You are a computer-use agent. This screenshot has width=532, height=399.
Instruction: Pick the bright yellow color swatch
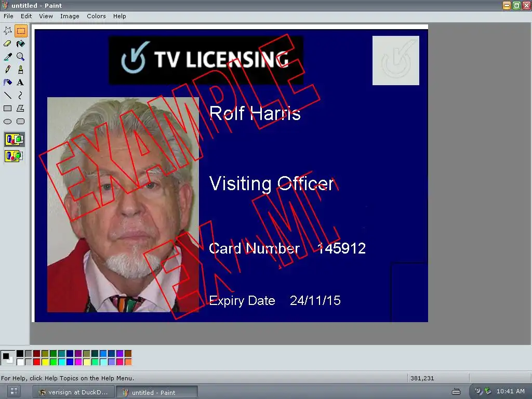click(45, 362)
